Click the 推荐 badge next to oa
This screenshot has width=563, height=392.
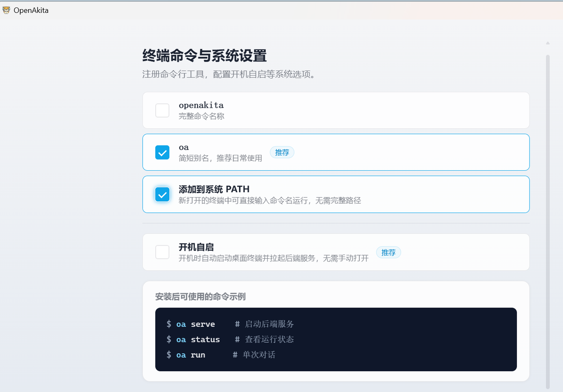click(x=282, y=152)
